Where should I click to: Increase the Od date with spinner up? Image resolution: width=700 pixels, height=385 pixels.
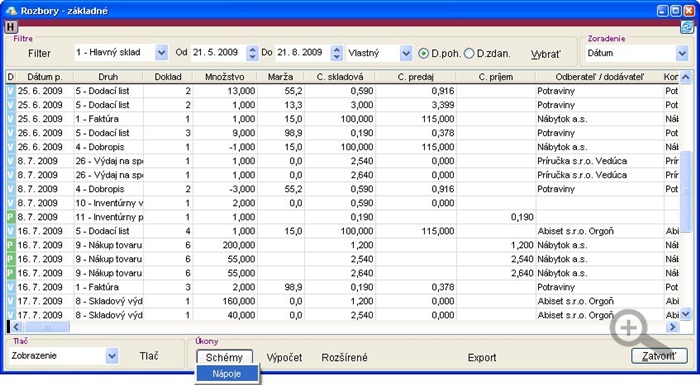[x=252, y=50]
